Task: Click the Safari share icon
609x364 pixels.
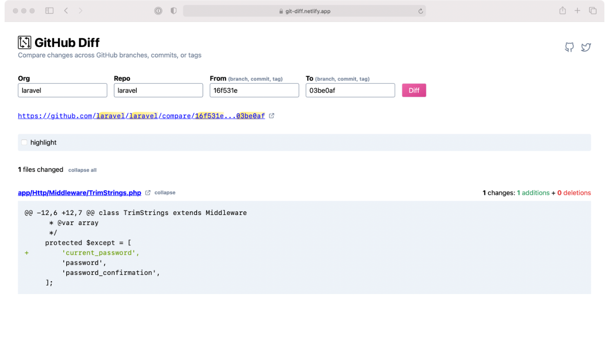Action: click(562, 10)
